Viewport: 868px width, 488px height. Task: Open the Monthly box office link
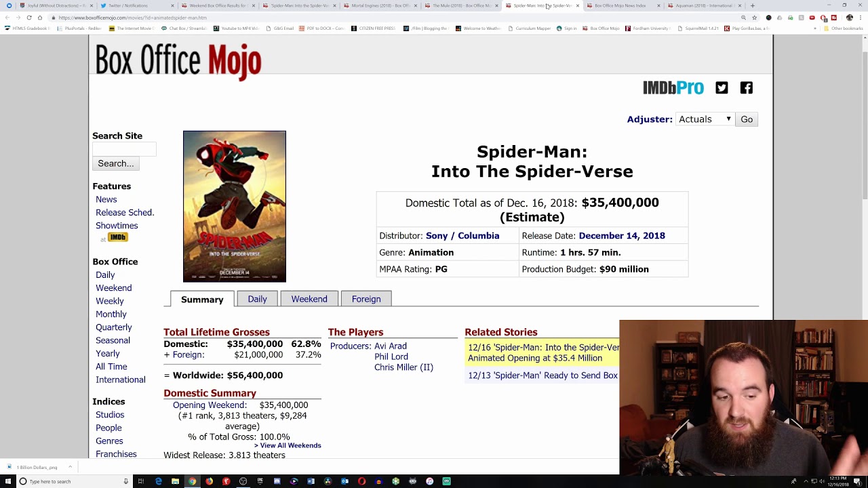(x=111, y=314)
